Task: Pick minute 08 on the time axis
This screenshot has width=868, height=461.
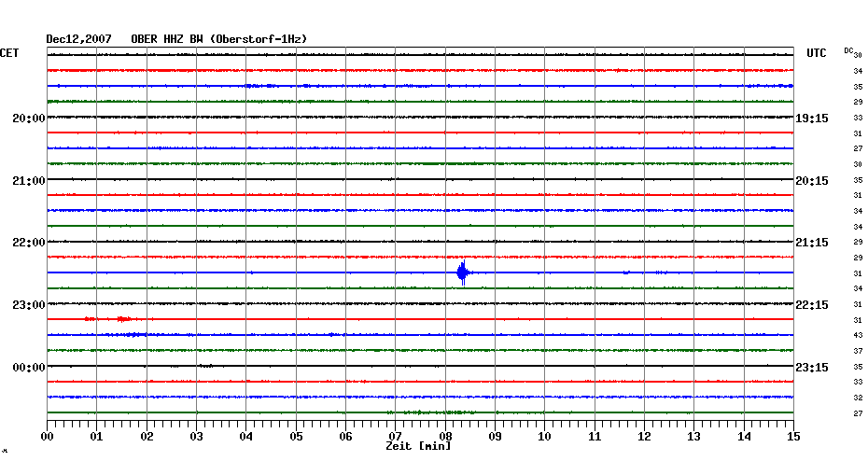Action: (x=445, y=437)
